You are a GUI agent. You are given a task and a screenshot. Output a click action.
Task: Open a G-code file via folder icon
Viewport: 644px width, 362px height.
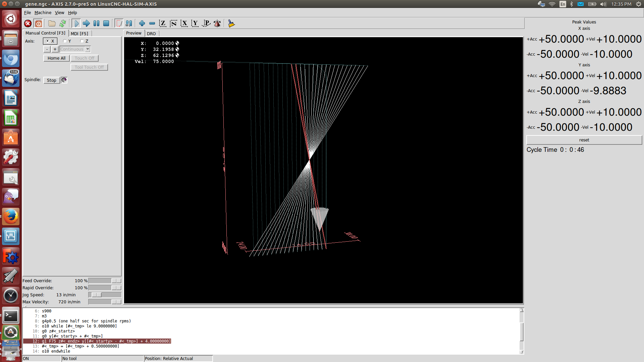tap(52, 23)
